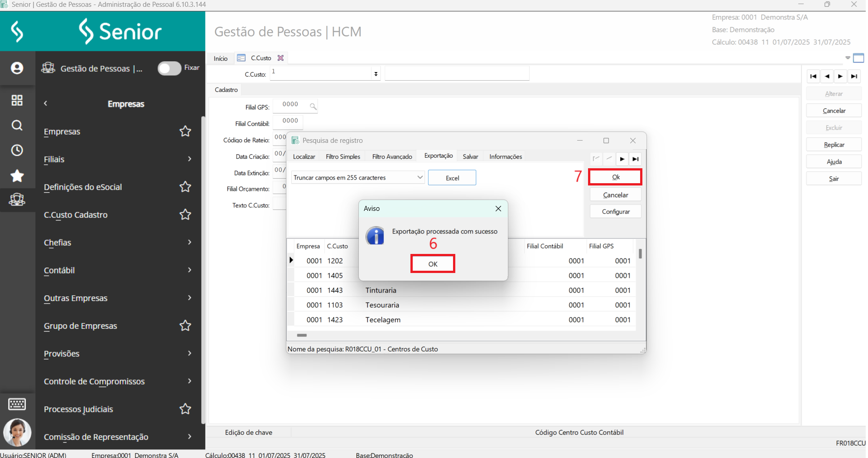Viewport: 868px width, 458px height.
Task: Click the Excel export button
Action: click(x=452, y=178)
